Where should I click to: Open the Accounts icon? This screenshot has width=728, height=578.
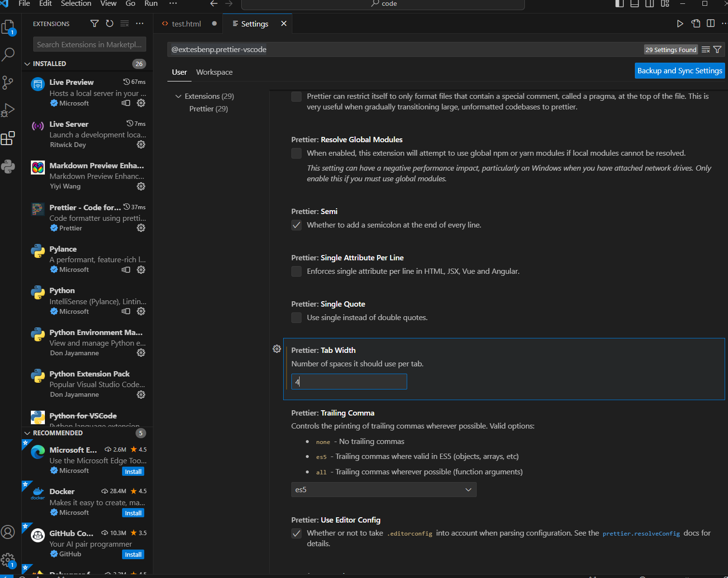point(8,532)
